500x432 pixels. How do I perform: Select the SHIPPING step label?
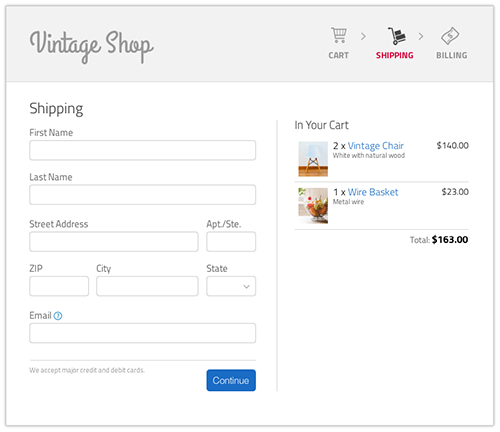395,55
